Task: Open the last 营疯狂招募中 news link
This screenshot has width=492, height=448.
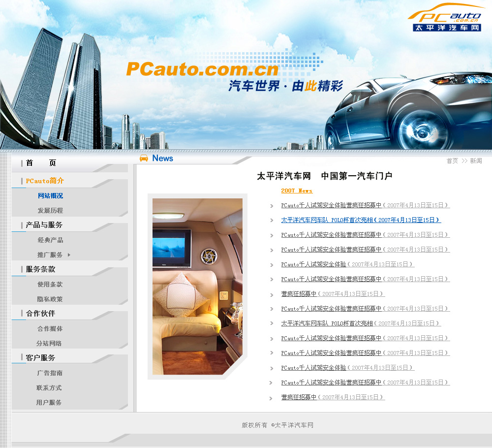Action: tap(333, 397)
